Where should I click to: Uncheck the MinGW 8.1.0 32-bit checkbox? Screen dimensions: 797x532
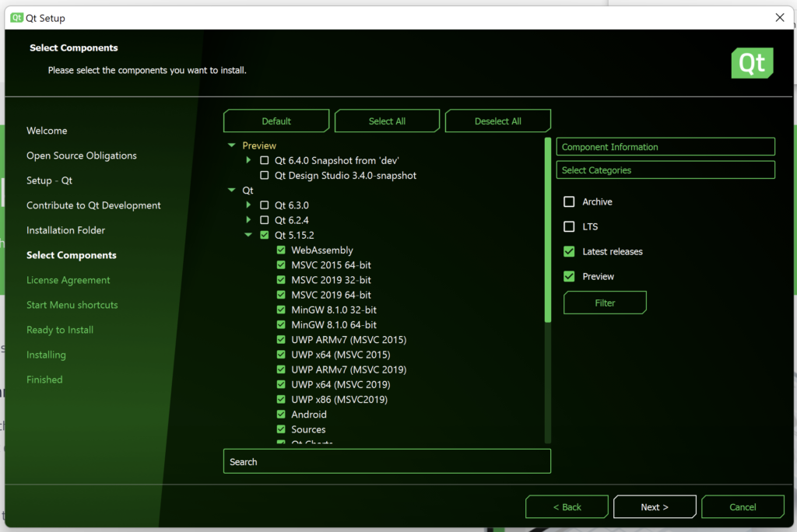pos(281,310)
